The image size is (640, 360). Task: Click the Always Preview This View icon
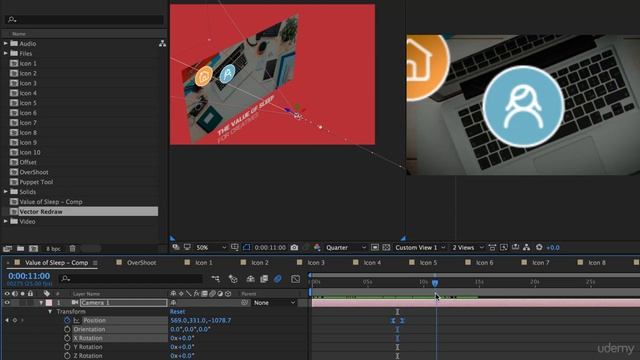(x=176, y=247)
